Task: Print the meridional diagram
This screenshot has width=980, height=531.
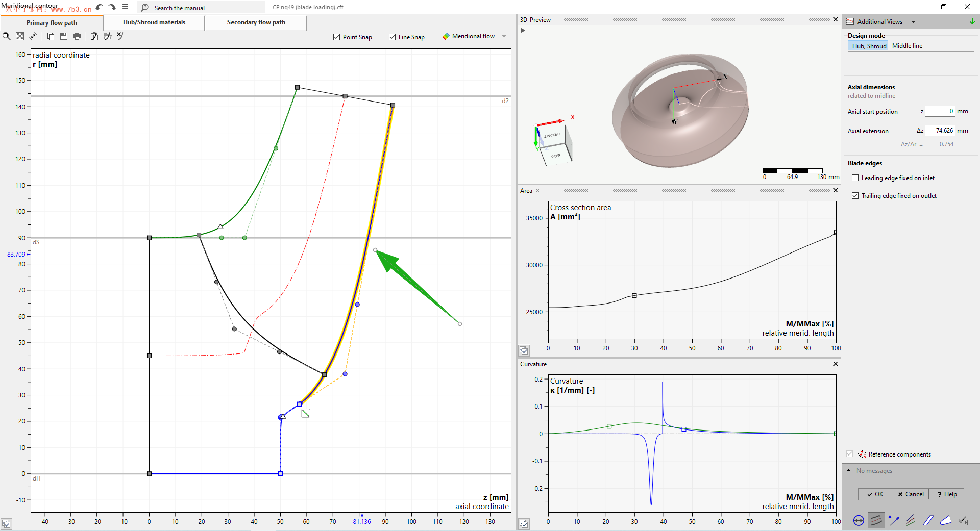Action: [77, 36]
